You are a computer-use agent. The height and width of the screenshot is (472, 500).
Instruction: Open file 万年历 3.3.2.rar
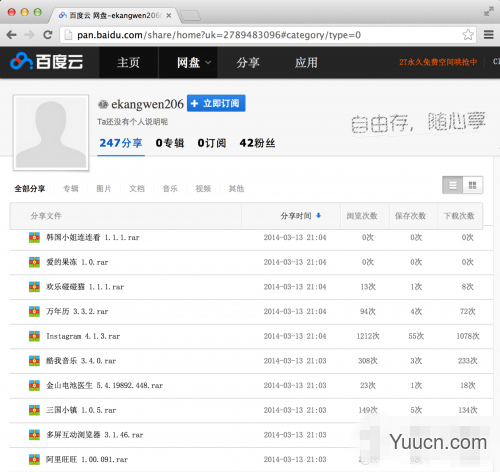pos(77,311)
